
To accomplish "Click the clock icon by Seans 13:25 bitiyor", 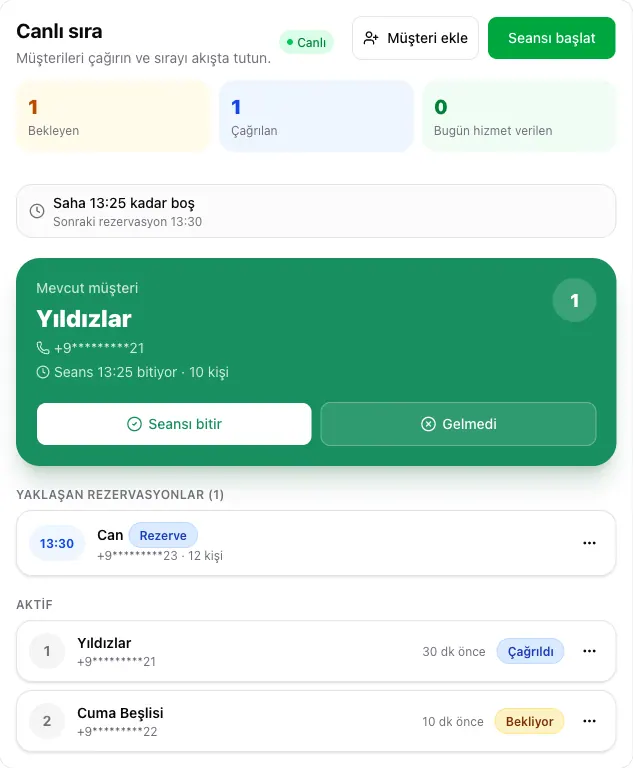I will pyautogui.click(x=43, y=372).
